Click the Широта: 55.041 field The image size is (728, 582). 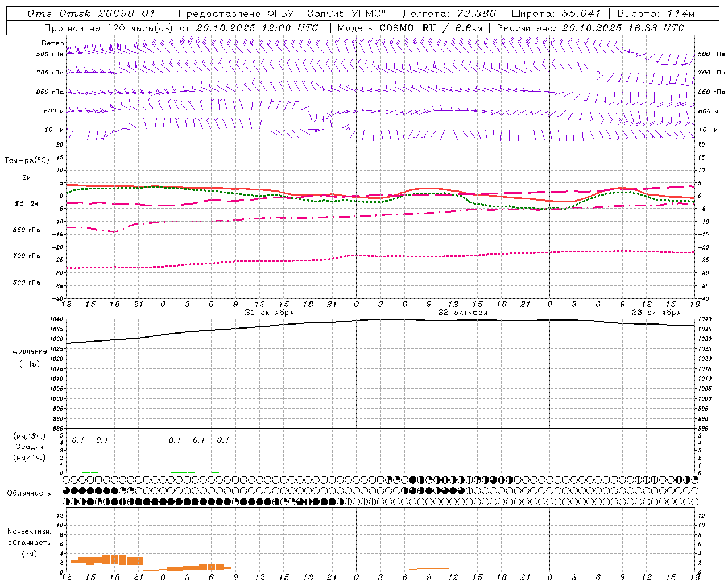[x=556, y=14]
